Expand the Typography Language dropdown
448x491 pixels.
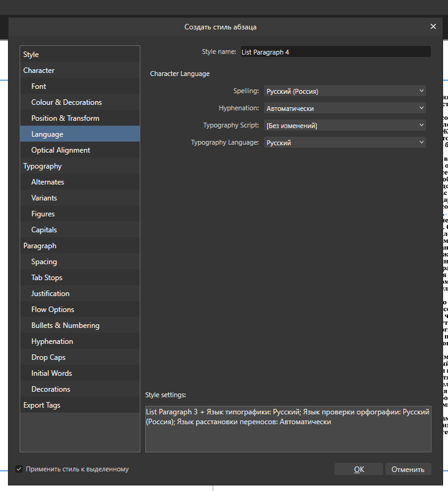pyautogui.click(x=344, y=143)
